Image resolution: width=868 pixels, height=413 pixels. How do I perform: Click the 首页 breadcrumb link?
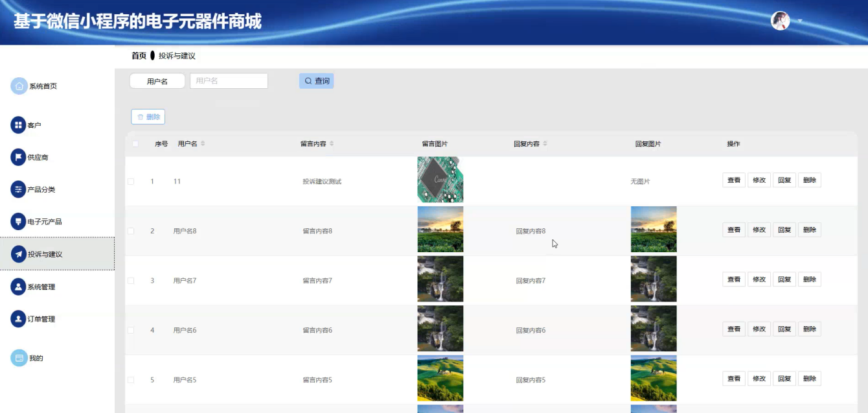(139, 56)
